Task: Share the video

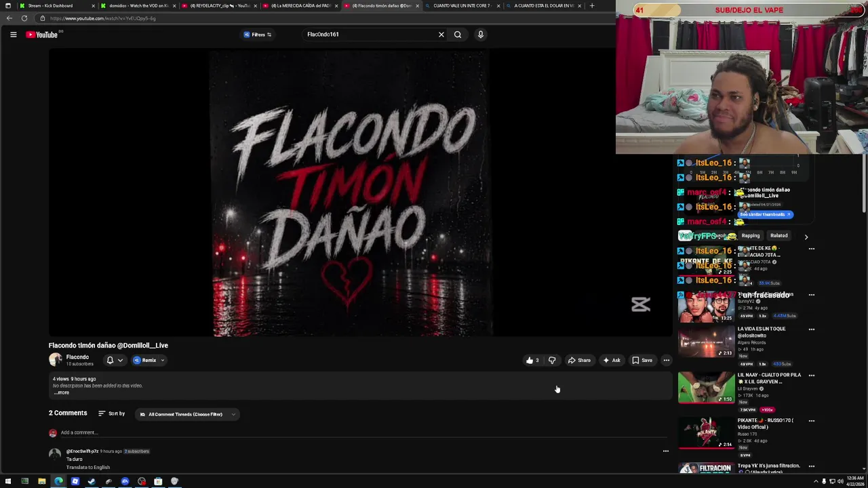Action: click(x=579, y=361)
